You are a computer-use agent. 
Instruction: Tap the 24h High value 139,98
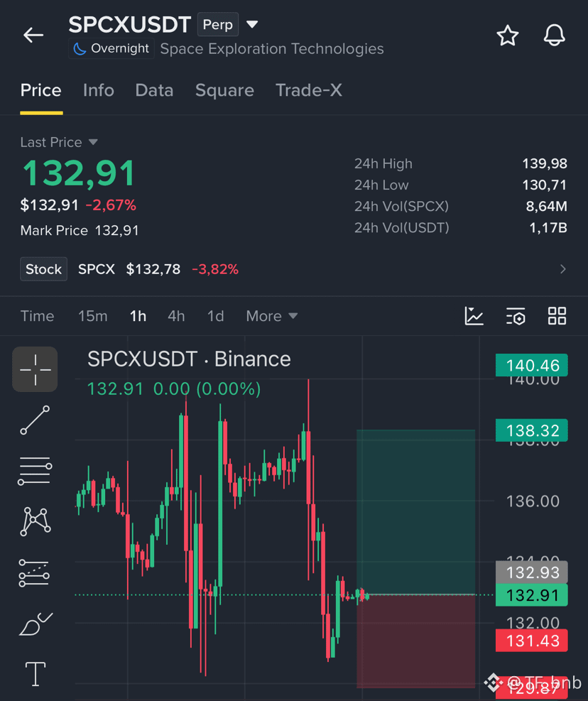click(x=545, y=163)
